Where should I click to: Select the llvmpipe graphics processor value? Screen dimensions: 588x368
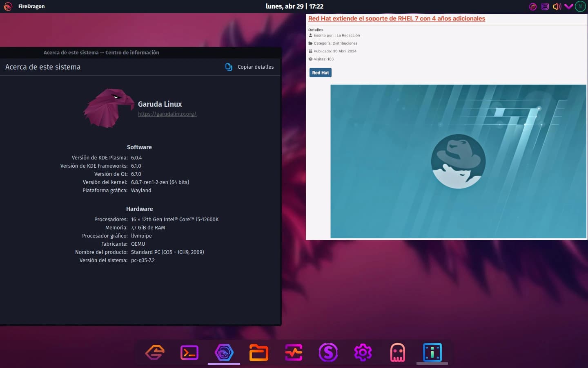click(x=141, y=236)
